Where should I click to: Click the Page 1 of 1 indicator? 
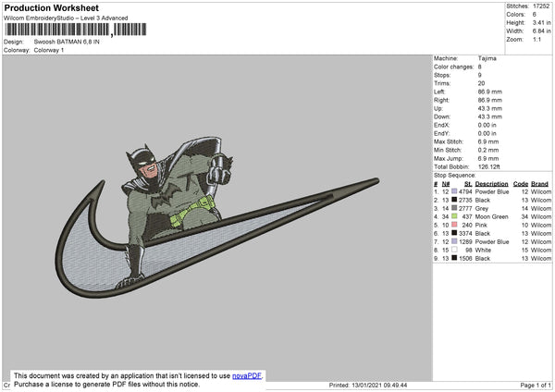click(x=536, y=385)
